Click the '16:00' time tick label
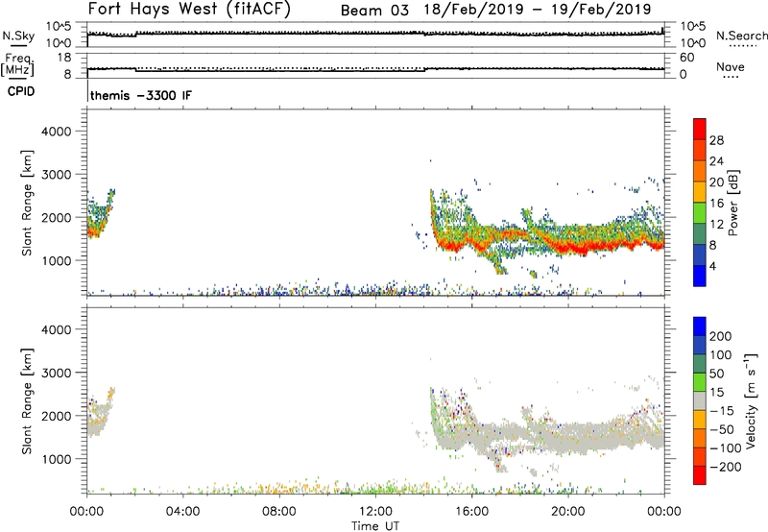 (471, 512)
